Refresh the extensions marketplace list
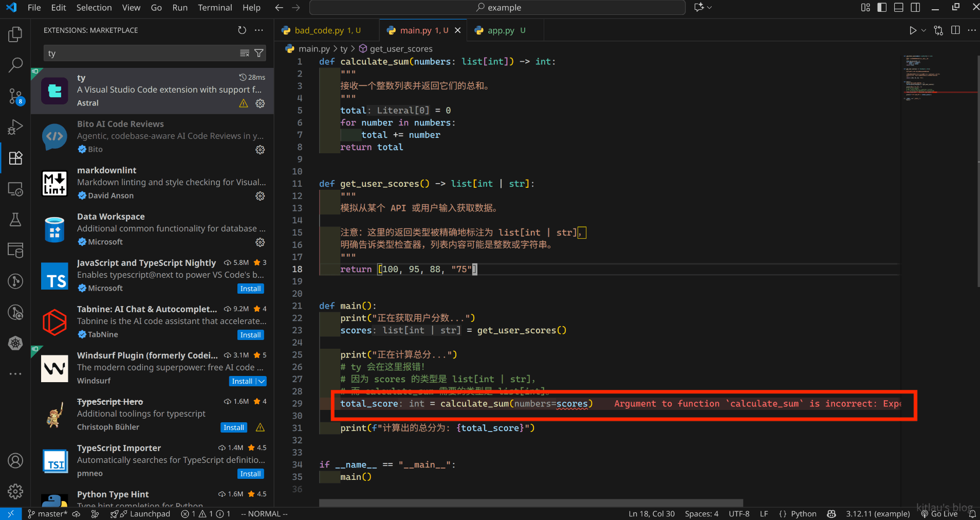The width and height of the screenshot is (980, 520). [242, 30]
